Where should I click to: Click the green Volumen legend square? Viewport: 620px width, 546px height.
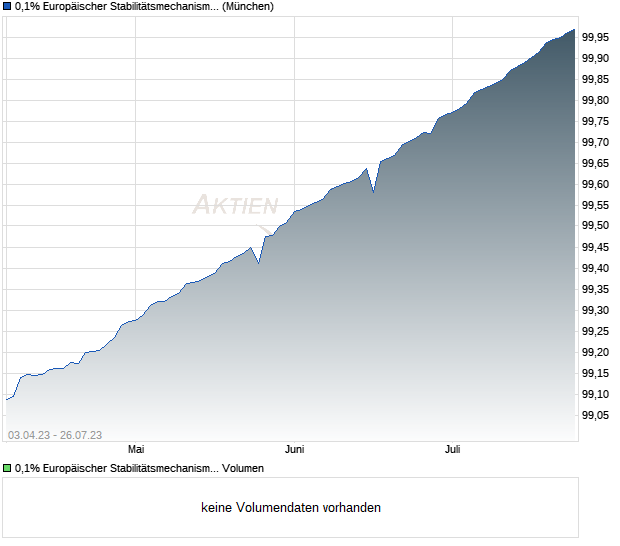[7, 468]
